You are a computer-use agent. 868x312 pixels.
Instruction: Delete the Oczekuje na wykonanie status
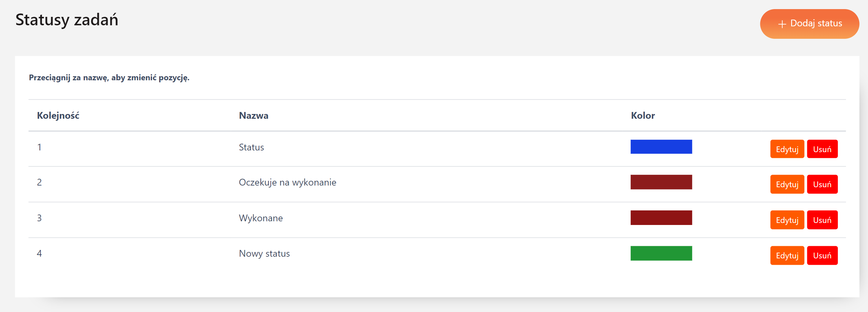coord(822,184)
